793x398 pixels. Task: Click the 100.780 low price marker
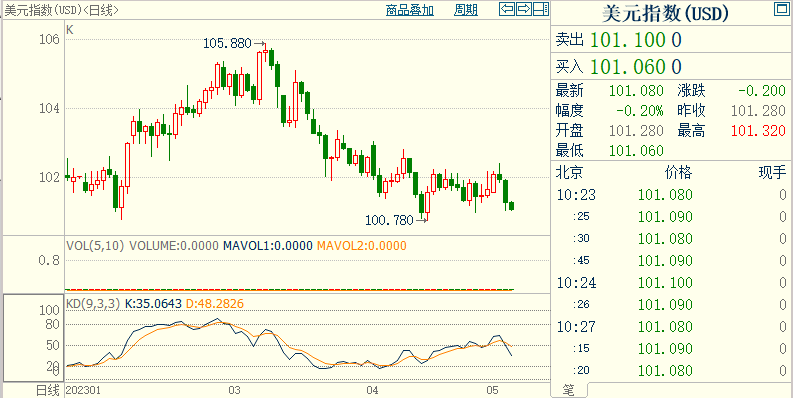(389, 220)
